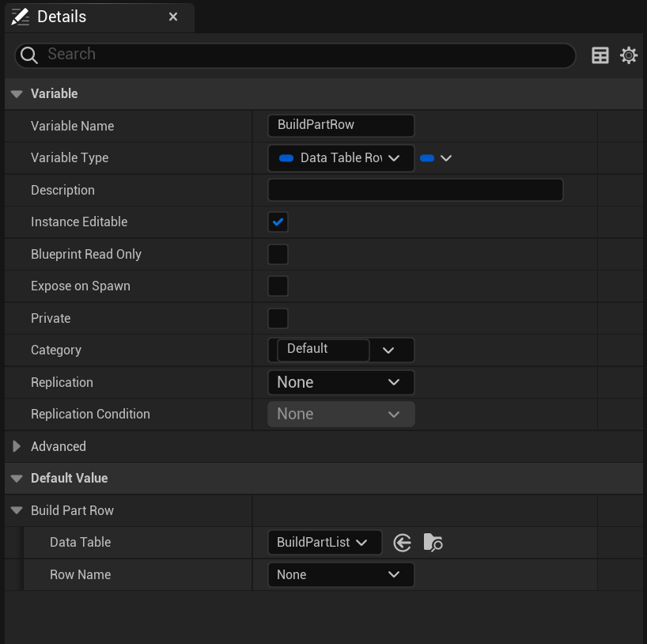Expand the Advanced section

point(17,447)
